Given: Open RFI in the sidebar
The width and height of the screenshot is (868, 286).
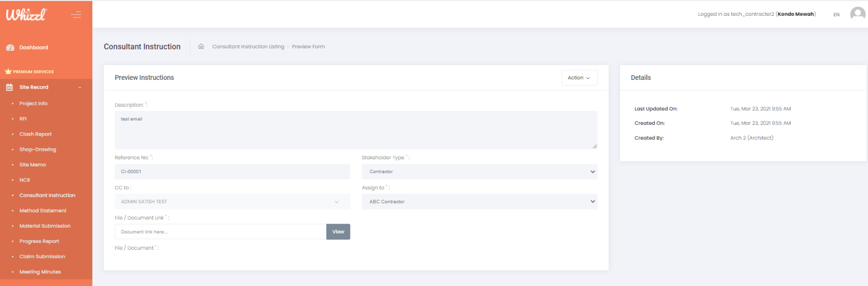Looking at the screenshot, I should pyautogui.click(x=23, y=119).
